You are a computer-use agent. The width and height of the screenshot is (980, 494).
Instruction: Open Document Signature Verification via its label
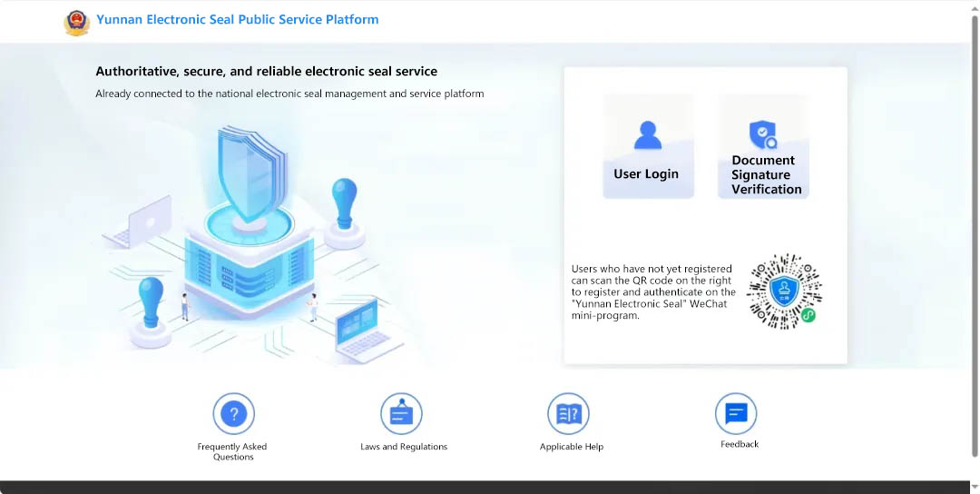(765, 175)
